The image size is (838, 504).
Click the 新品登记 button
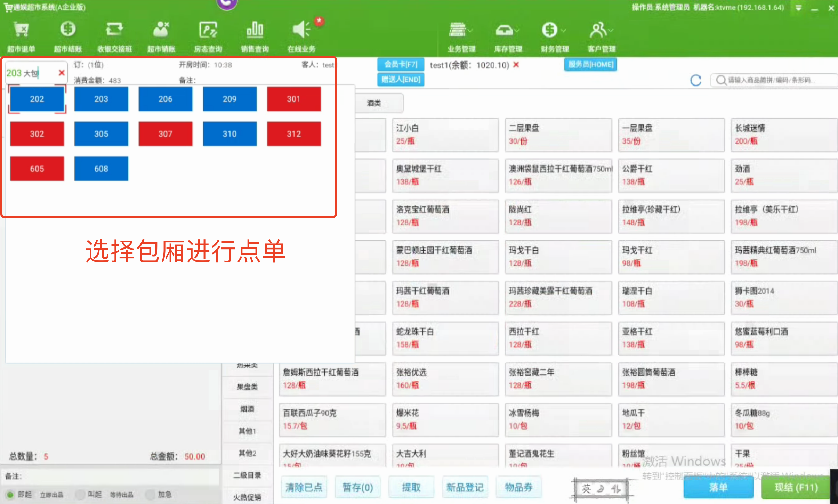point(465,487)
